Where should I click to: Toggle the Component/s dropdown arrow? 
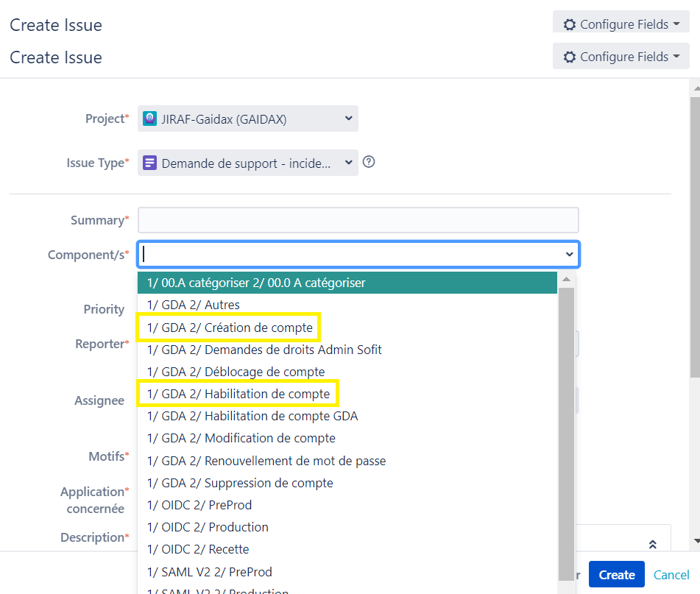pos(569,255)
